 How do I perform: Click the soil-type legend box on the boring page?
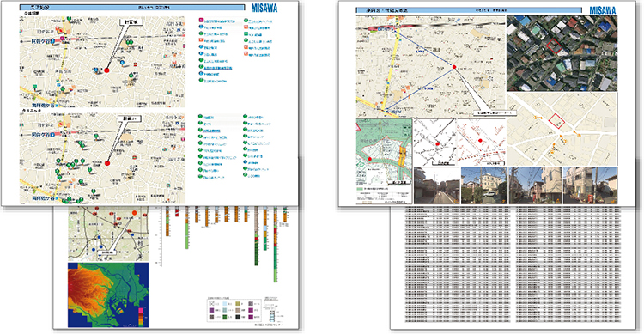point(234,310)
